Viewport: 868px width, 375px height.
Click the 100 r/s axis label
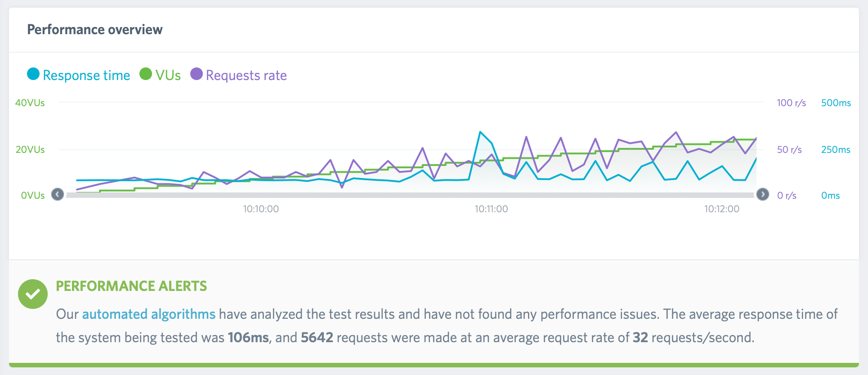[x=791, y=103]
